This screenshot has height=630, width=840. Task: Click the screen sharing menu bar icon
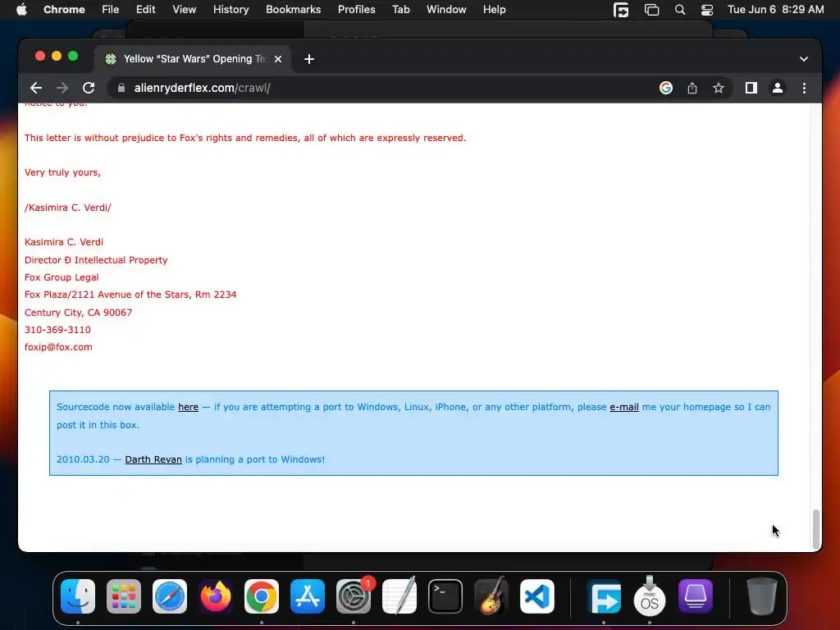coord(621,10)
